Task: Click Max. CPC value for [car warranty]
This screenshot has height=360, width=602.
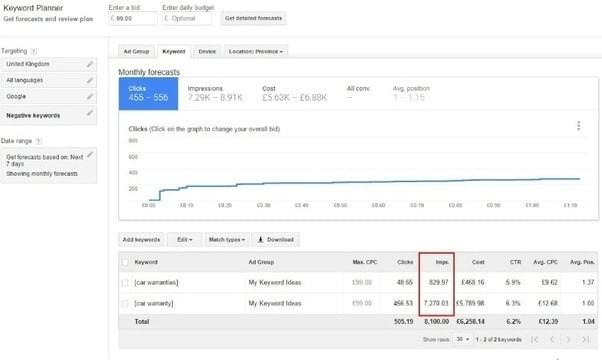Action: click(362, 303)
